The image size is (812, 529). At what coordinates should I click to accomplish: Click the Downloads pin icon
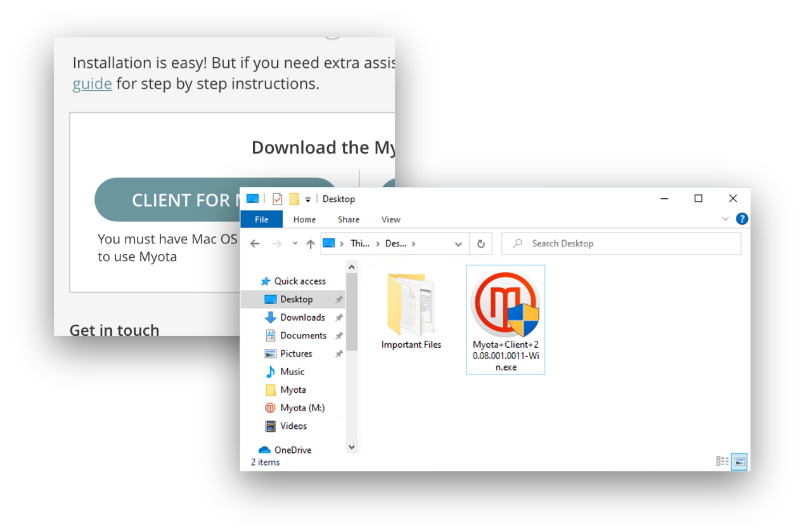[x=339, y=317]
